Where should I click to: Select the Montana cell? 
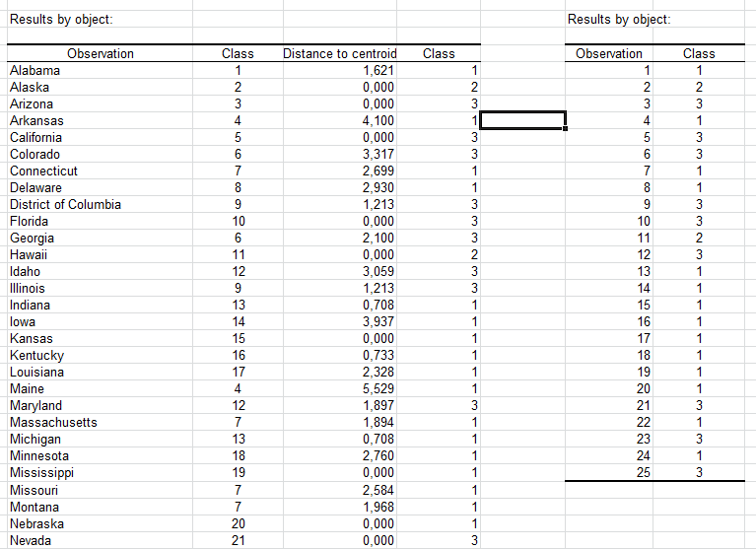click(x=100, y=507)
